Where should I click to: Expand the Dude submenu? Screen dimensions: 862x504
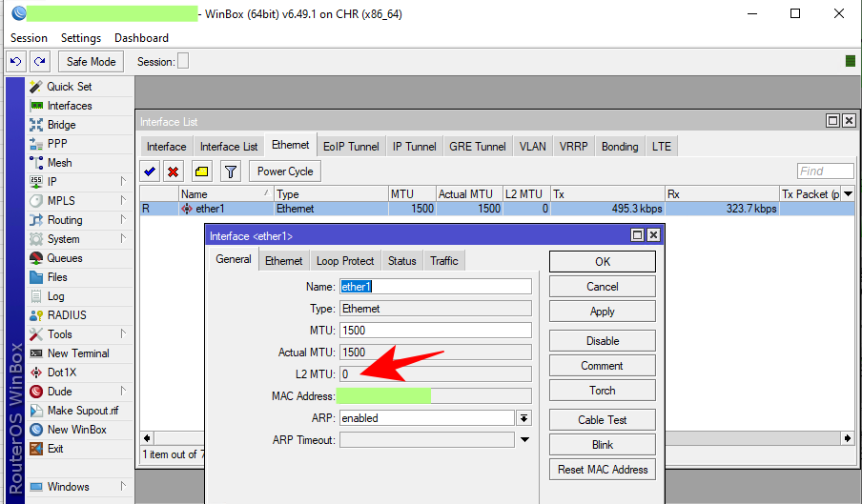[123, 391]
